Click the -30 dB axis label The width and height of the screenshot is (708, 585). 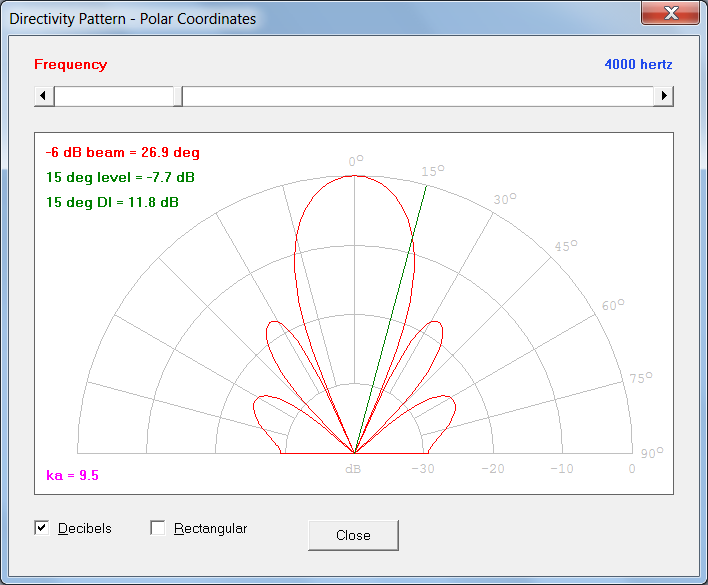pyautogui.click(x=423, y=469)
